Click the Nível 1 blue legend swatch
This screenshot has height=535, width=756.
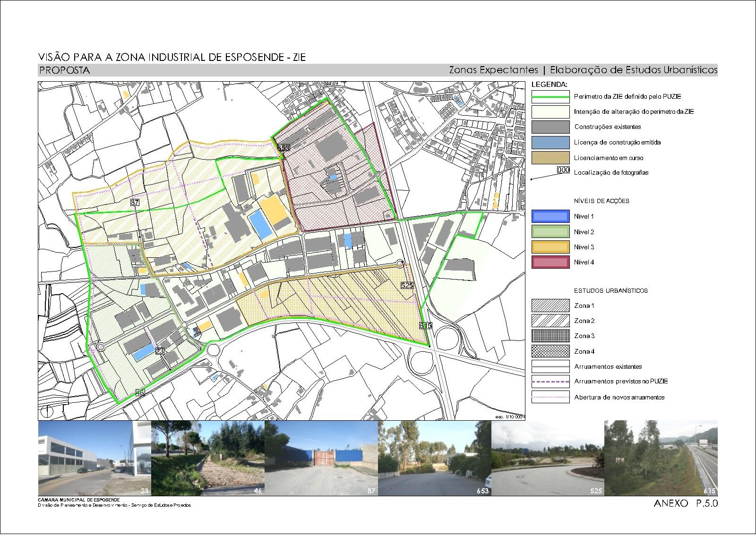click(550, 216)
